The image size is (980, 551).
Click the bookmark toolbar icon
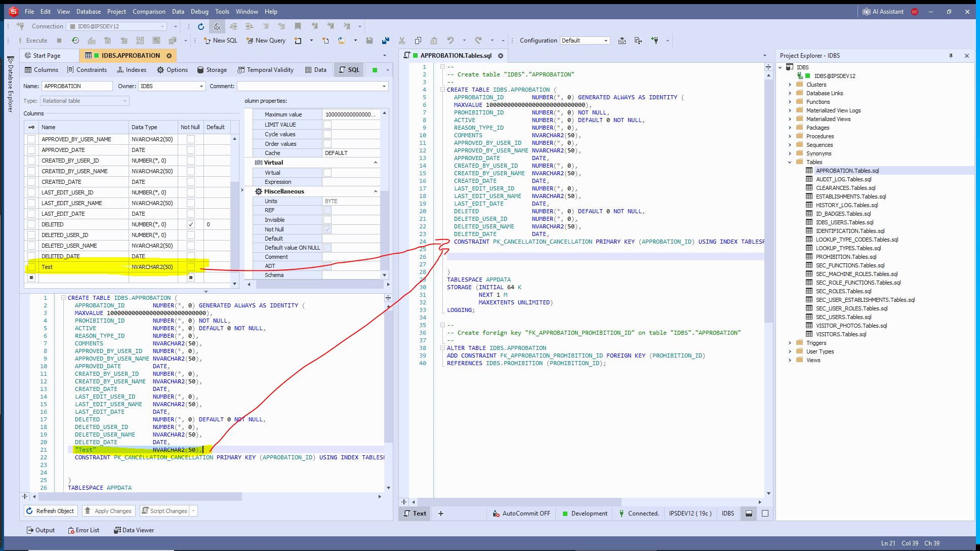tap(298, 26)
